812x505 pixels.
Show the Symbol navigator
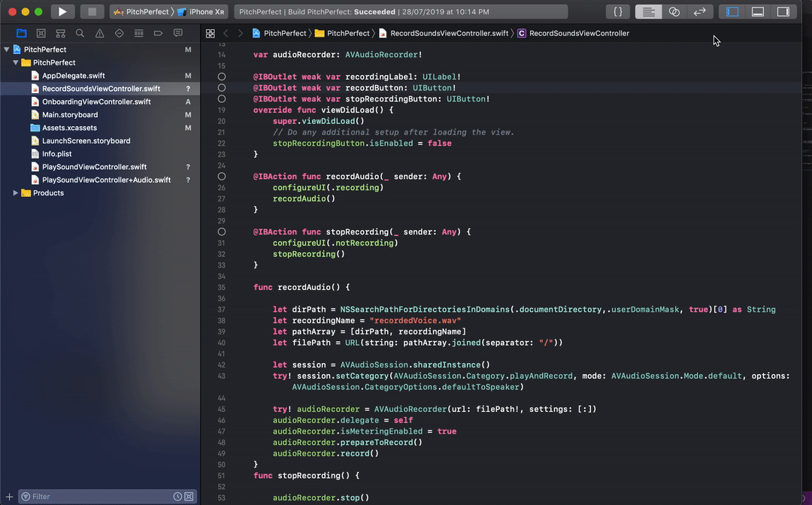click(61, 33)
